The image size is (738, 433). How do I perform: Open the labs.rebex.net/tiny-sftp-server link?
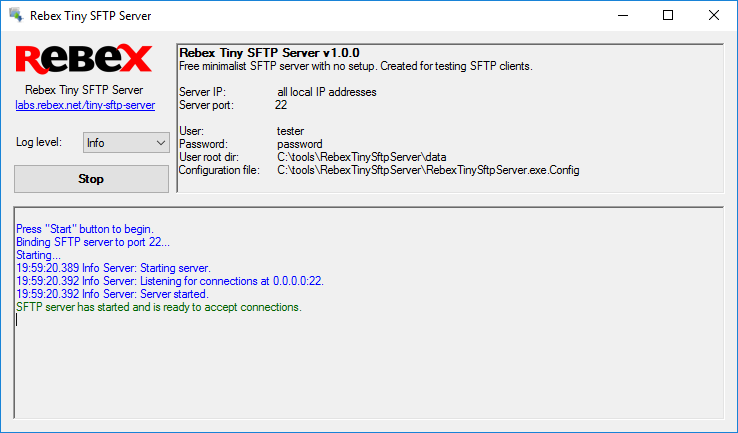[85, 105]
